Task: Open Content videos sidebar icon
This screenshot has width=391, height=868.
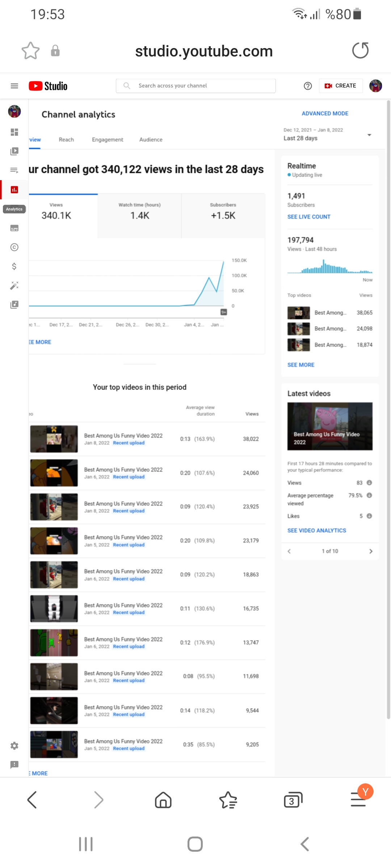Action: (x=14, y=151)
